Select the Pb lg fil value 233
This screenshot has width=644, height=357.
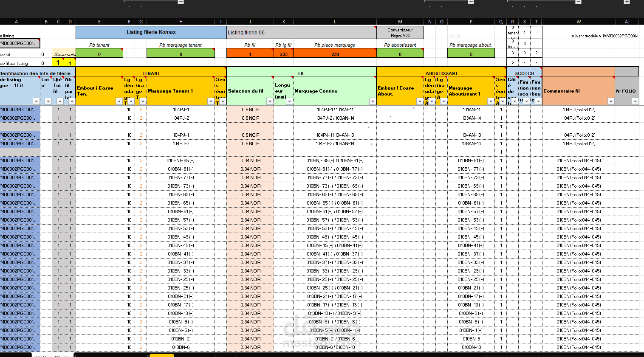(284, 53)
